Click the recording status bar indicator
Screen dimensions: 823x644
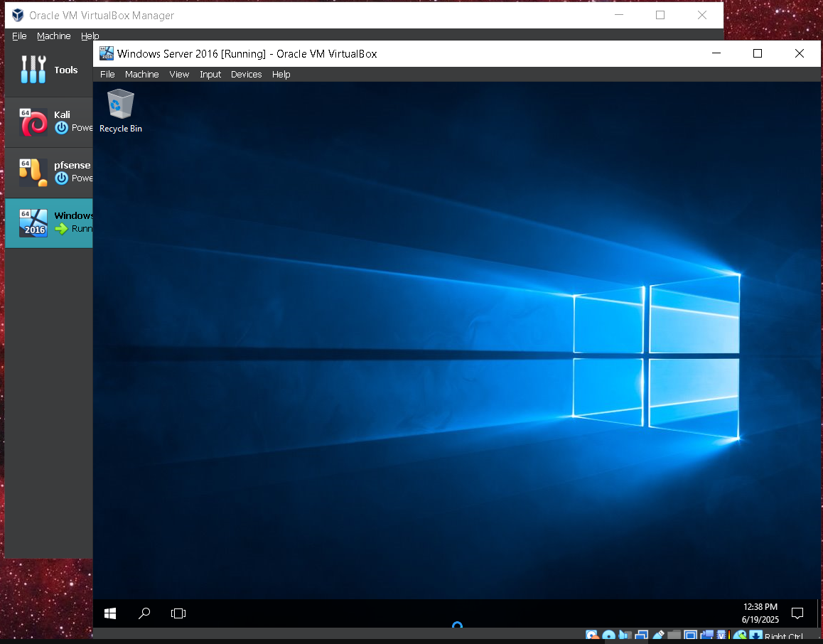[707, 635]
